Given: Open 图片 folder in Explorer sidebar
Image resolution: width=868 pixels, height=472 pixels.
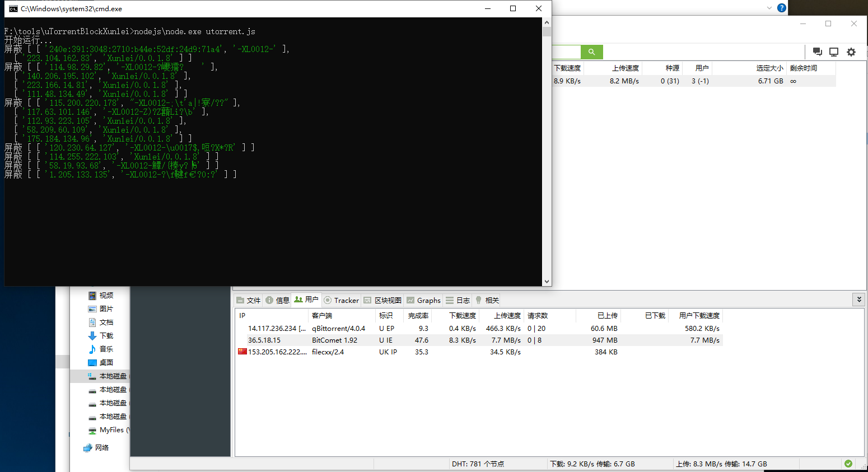Looking at the screenshot, I should point(101,309).
